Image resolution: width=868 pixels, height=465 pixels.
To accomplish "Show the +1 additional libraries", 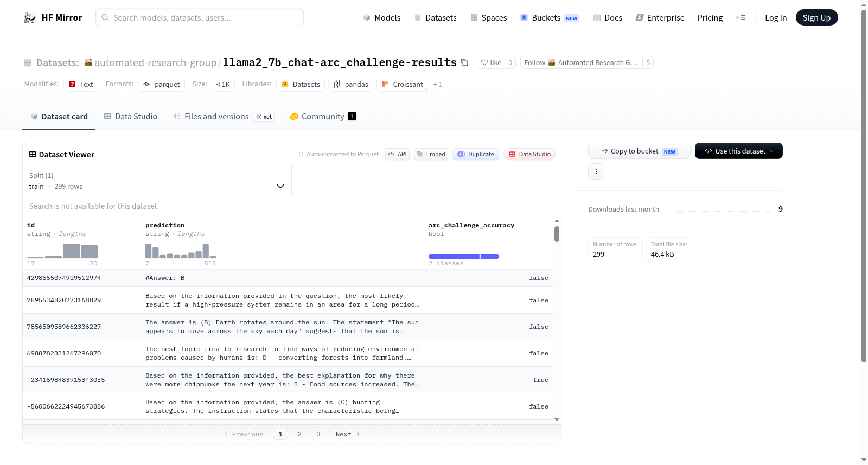I will (438, 85).
